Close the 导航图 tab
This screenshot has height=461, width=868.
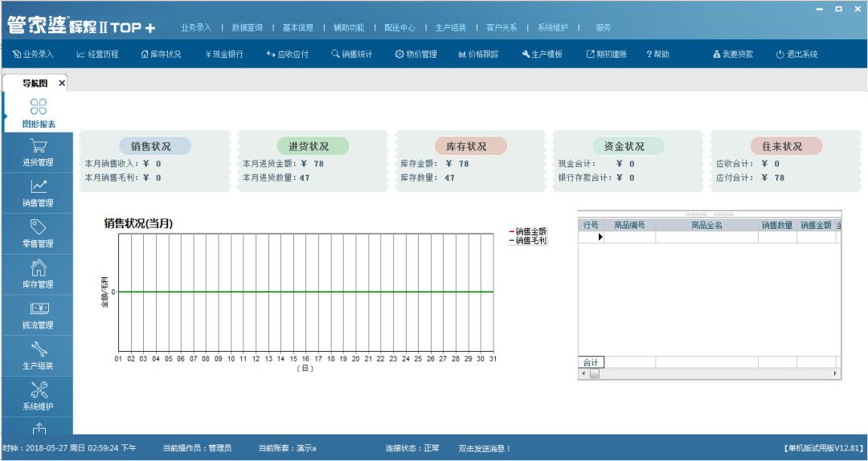[62, 84]
